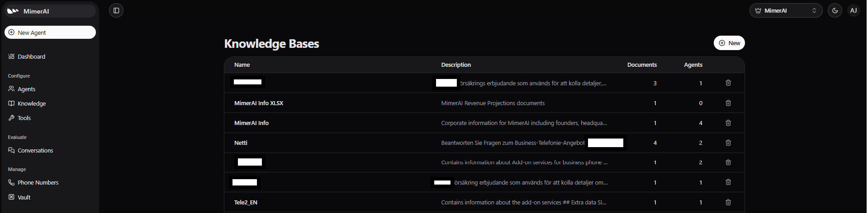The width and height of the screenshot is (868, 213).
Task: Delete the Tele2_EN knowledge base
Action: coord(728,202)
